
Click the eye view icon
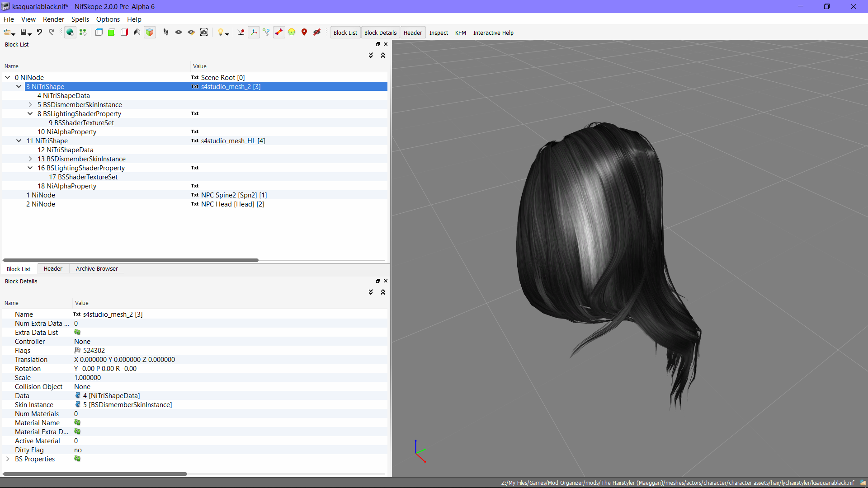pos(179,33)
